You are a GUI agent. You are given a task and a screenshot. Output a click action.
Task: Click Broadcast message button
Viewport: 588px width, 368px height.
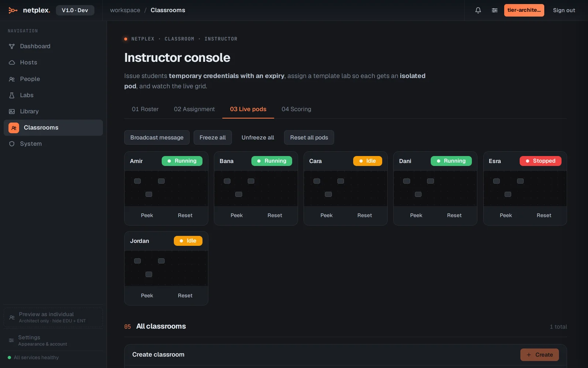(157, 138)
